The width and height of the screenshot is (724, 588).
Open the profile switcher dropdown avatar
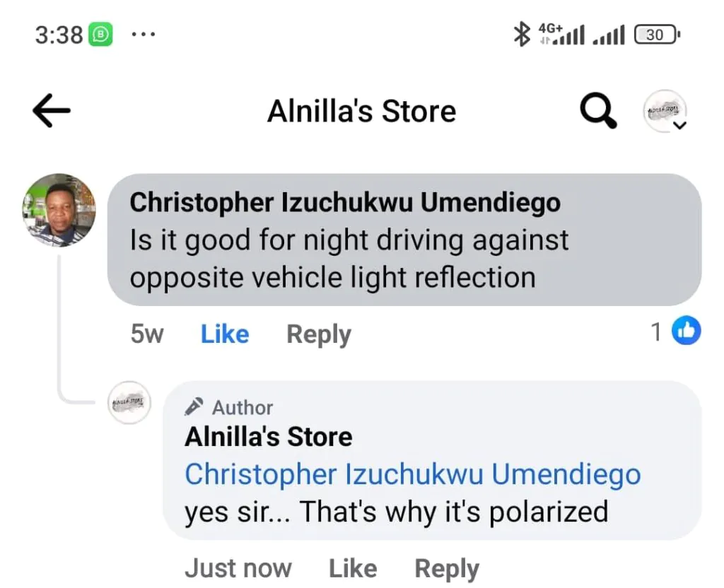665,111
